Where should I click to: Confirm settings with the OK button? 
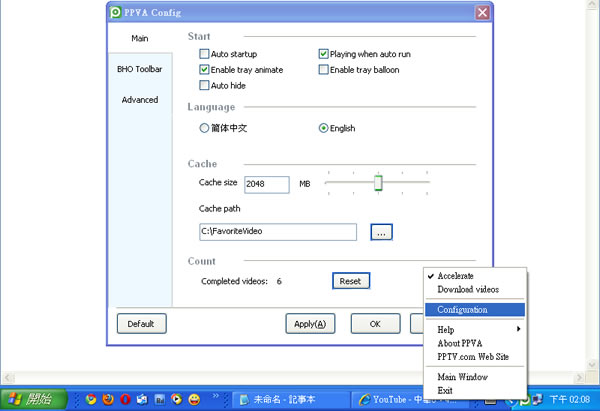(x=375, y=324)
